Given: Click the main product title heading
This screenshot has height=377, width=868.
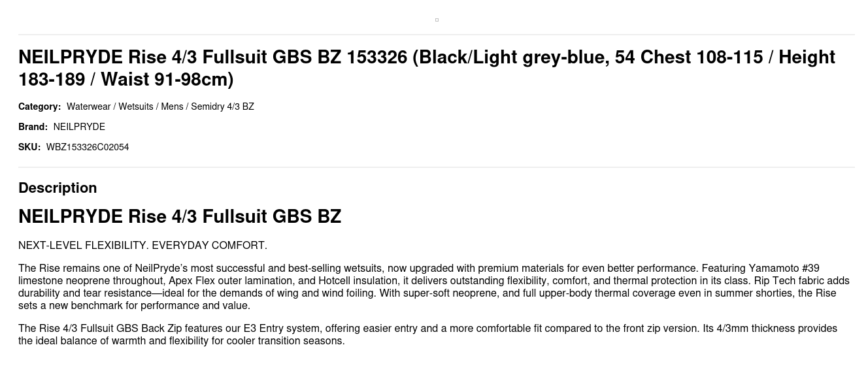Looking at the screenshot, I should [x=426, y=68].
